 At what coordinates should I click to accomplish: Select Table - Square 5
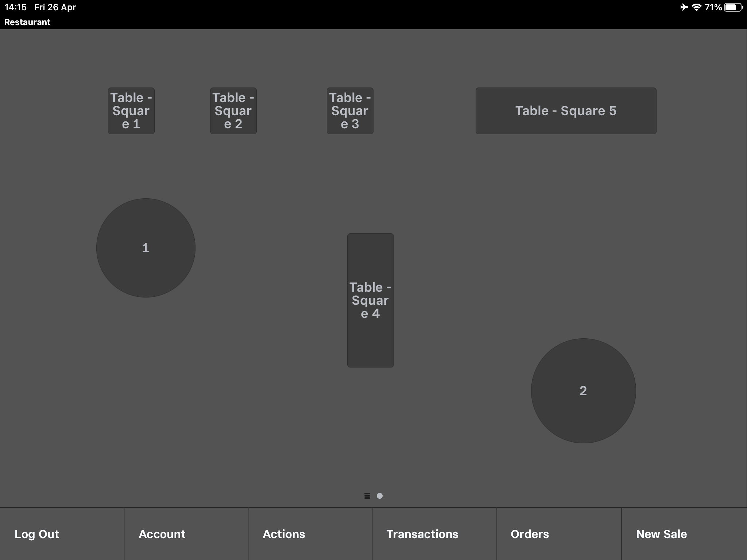click(x=566, y=110)
